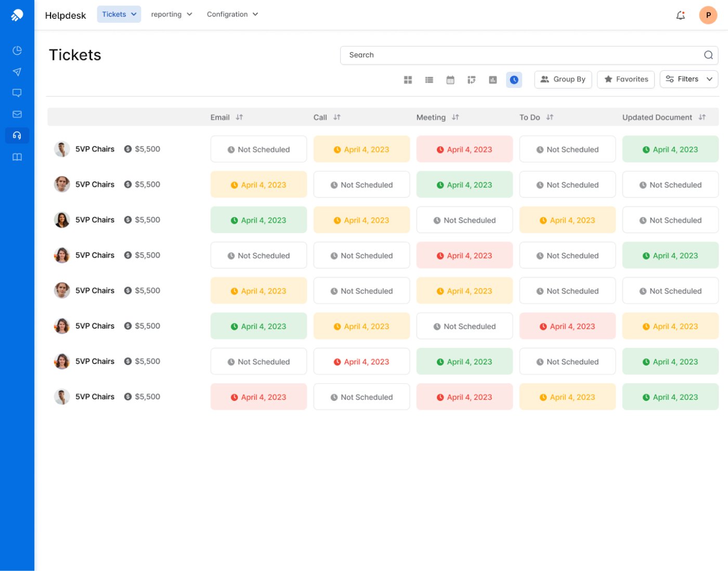Click the Favorites button

click(626, 79)
